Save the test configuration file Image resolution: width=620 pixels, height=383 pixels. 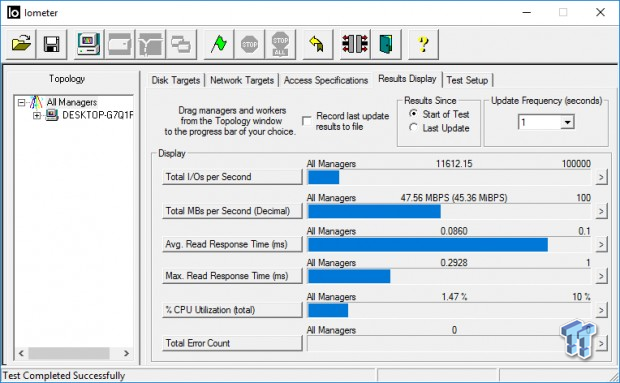(52, 44)
